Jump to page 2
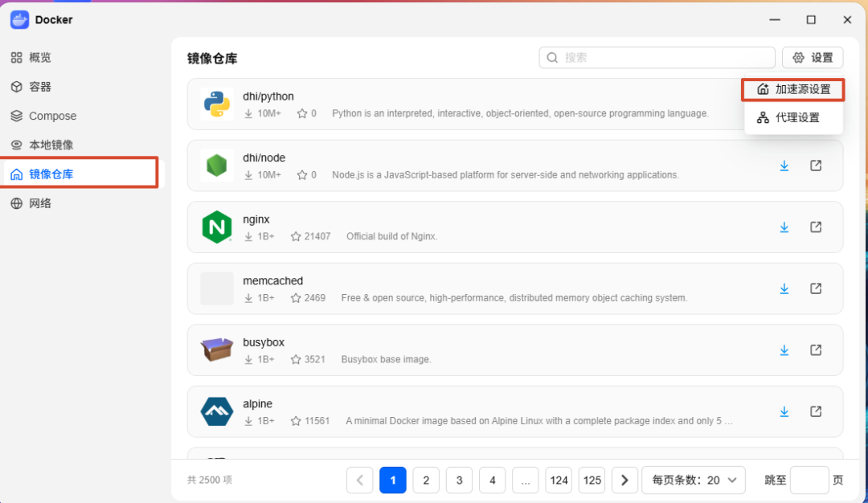 [x=426, y=480]
